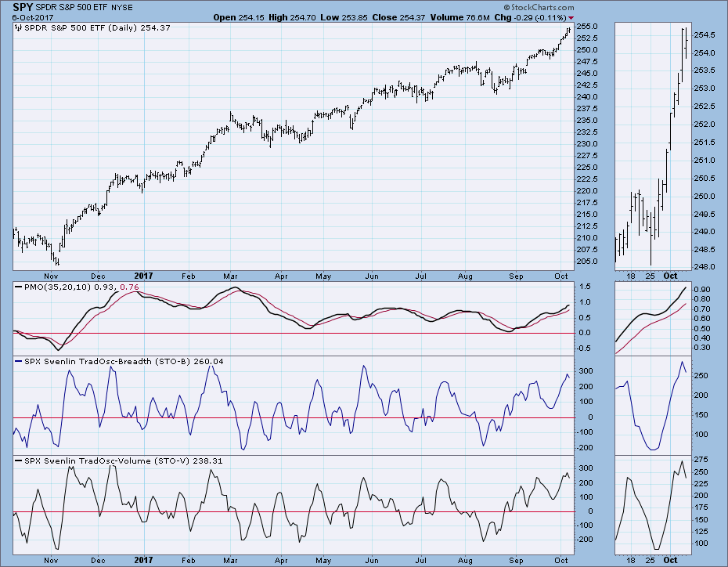Screen dimensions: 728x567
Task: Click the 254.5 label on zoom panel axis
Action: tap(705, 34)
